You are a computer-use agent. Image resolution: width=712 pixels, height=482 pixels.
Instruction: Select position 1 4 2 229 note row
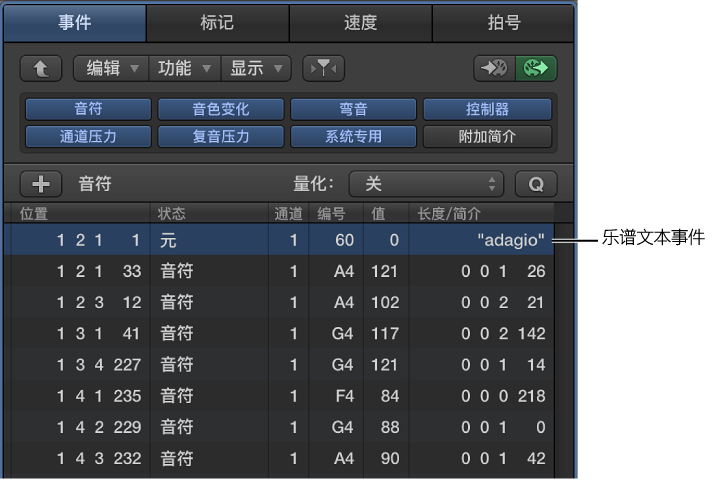coord(279,427)
